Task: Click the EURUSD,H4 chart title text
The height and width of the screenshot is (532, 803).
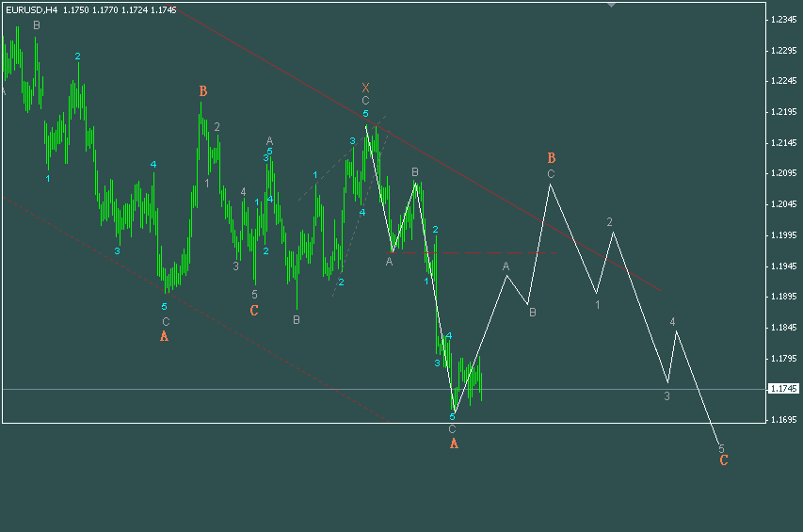Action: click(x=32, y=9)
